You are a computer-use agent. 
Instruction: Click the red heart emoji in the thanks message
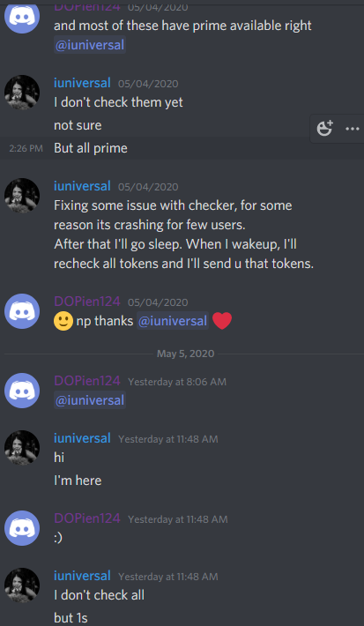[x=222, y=321]
